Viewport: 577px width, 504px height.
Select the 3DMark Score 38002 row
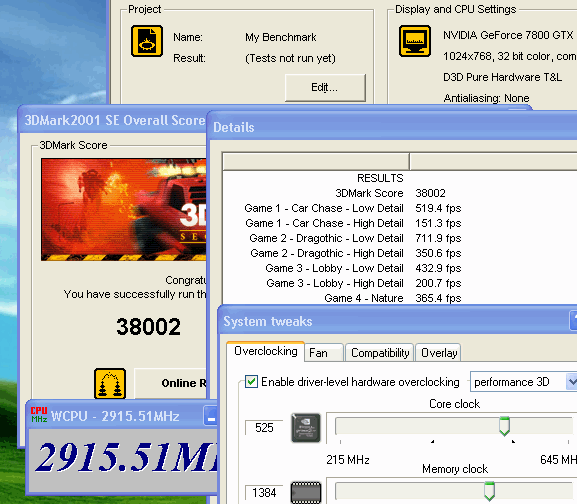point(400,193)
